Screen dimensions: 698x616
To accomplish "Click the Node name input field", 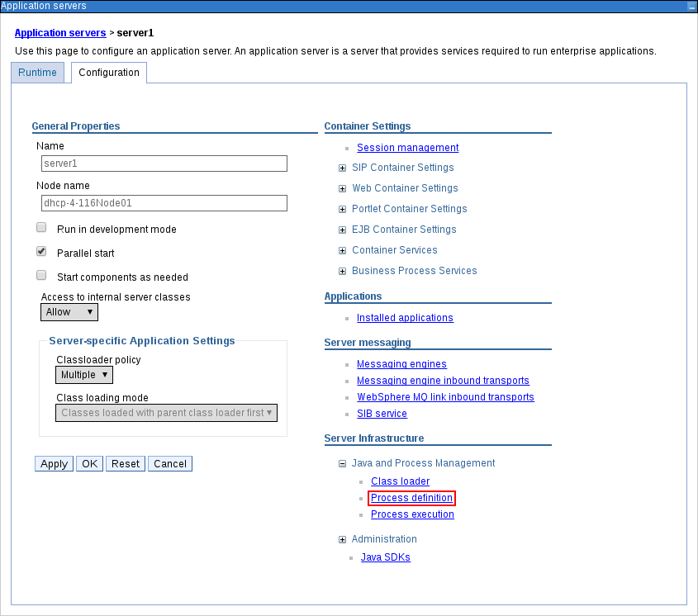I will [x=164, y=203].
